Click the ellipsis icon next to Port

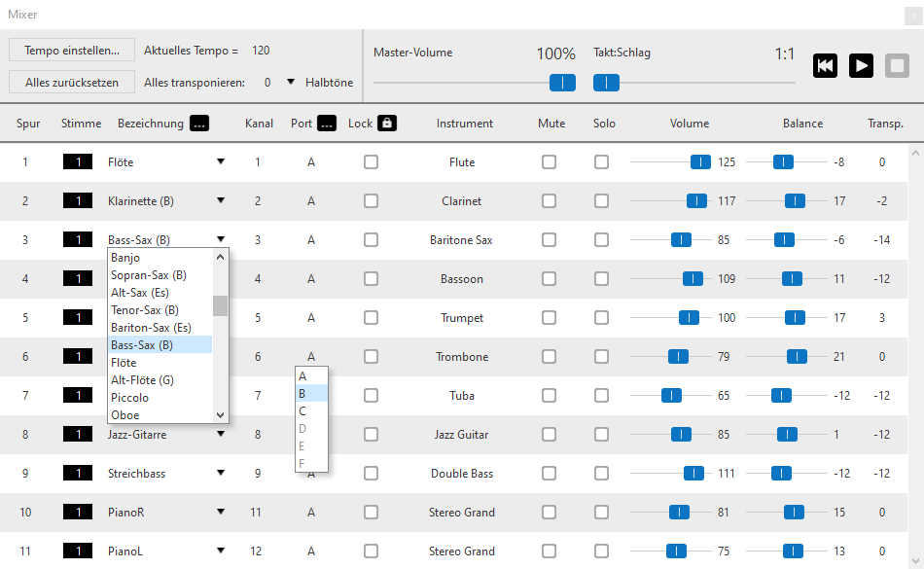tap(326, 124)
